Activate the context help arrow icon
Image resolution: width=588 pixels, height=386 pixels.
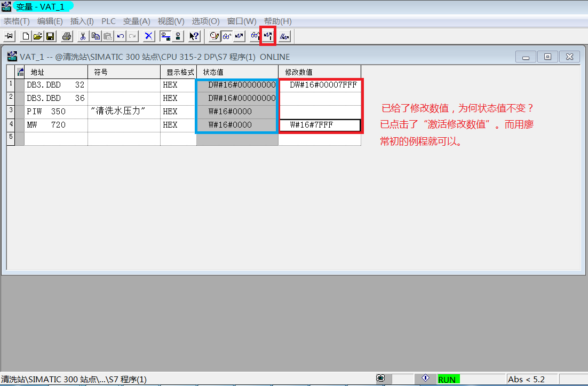point(194,36)
